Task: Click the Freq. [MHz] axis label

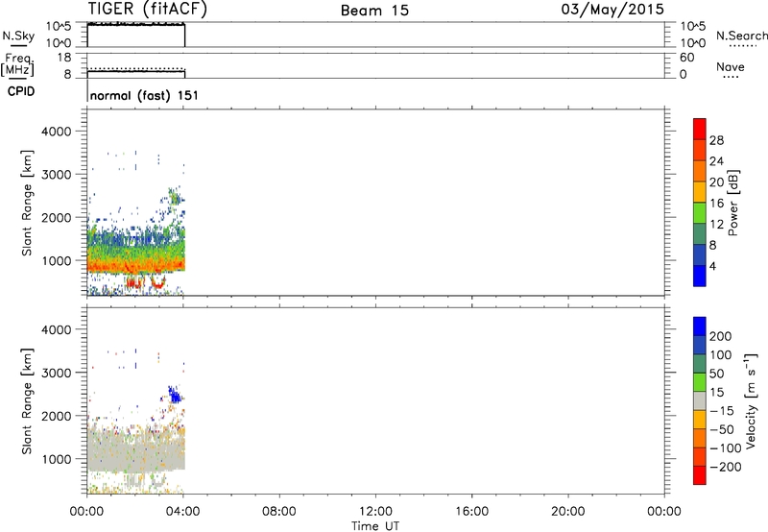Action: (17, 64)
